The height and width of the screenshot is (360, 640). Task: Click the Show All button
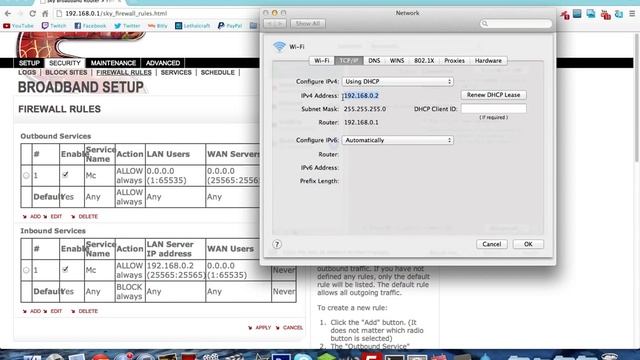pyautogui.click(x=308, y=24)
